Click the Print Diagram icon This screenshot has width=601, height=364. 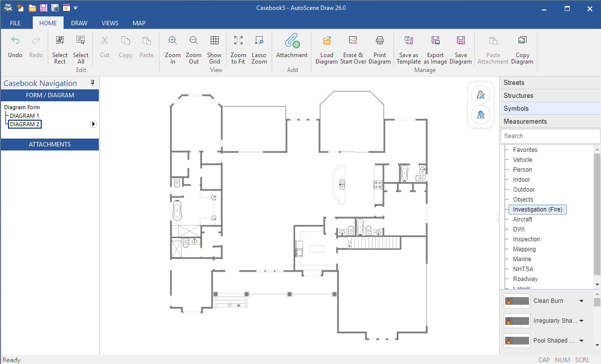click(x=380, y=41)
